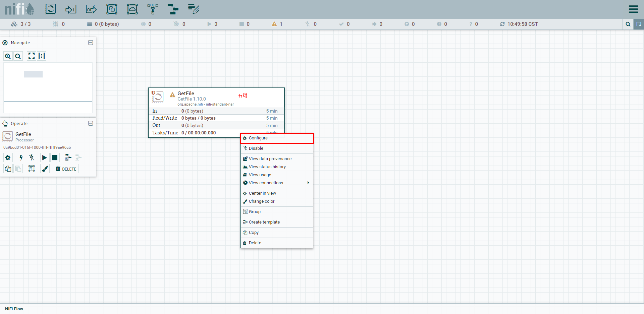Click the last-refresh icon beside 10:49:58 CST
The width and height of the screenshot is (644, 314).
click(502, 24)
